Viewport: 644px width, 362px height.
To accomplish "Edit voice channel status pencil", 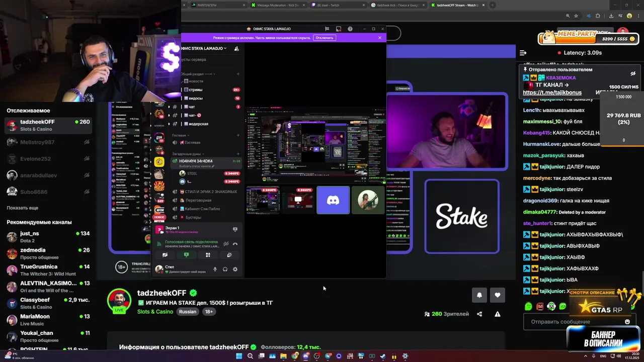I will click(213, 166).
